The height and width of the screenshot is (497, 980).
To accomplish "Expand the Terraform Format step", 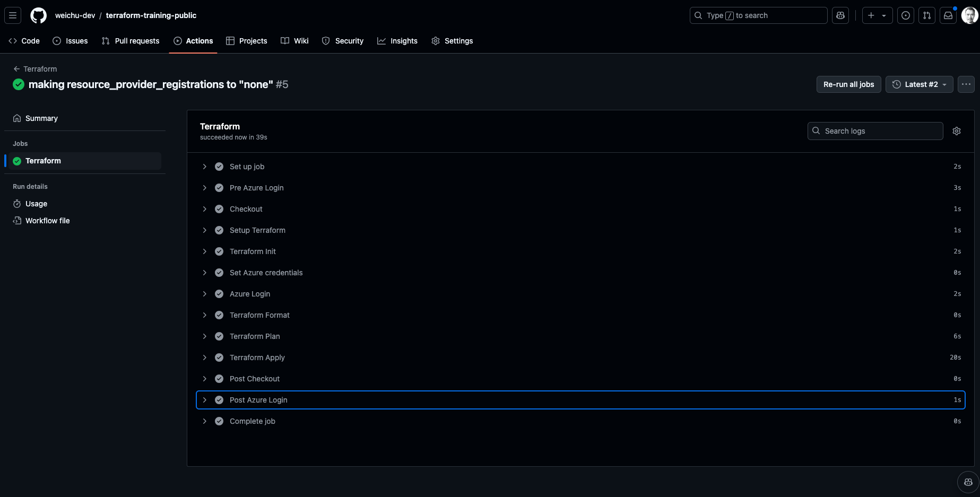I will (x=580, y=315).
